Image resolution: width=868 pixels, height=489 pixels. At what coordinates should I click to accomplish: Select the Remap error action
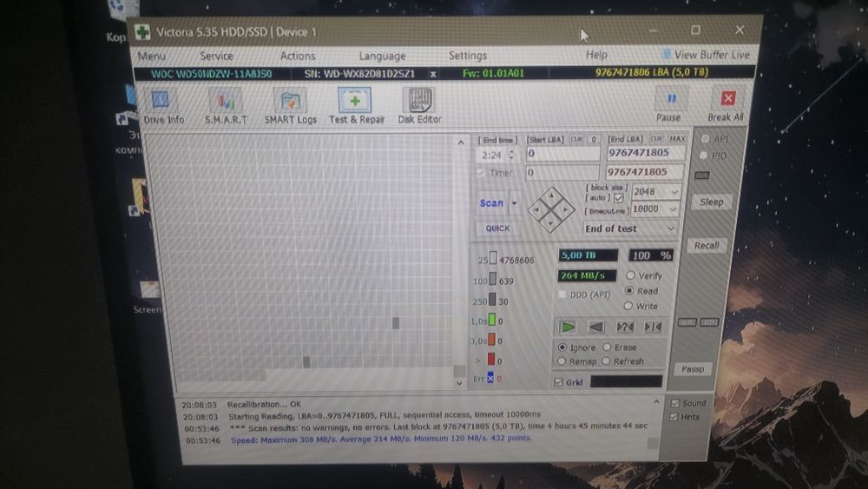click(x=562, y=361)
